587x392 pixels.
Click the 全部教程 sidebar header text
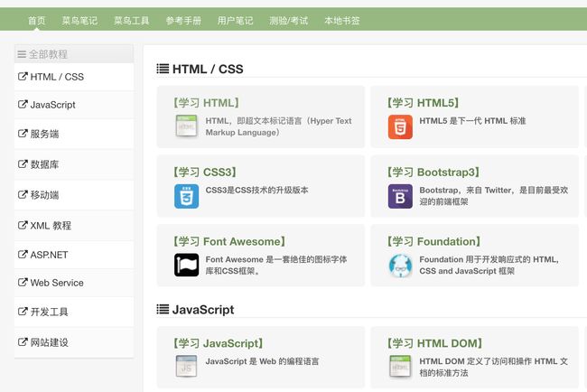(x=48, y=54)
